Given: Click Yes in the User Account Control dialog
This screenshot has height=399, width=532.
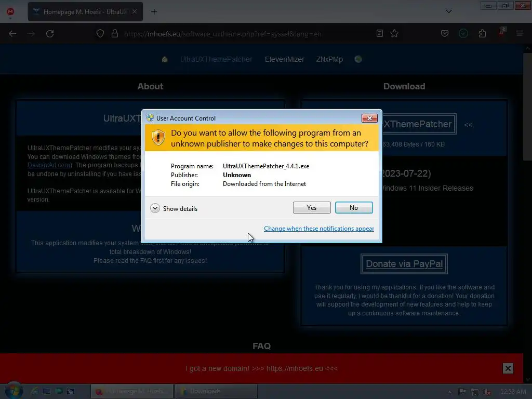Looking at the screenshot, I should (x=312, y=208).
